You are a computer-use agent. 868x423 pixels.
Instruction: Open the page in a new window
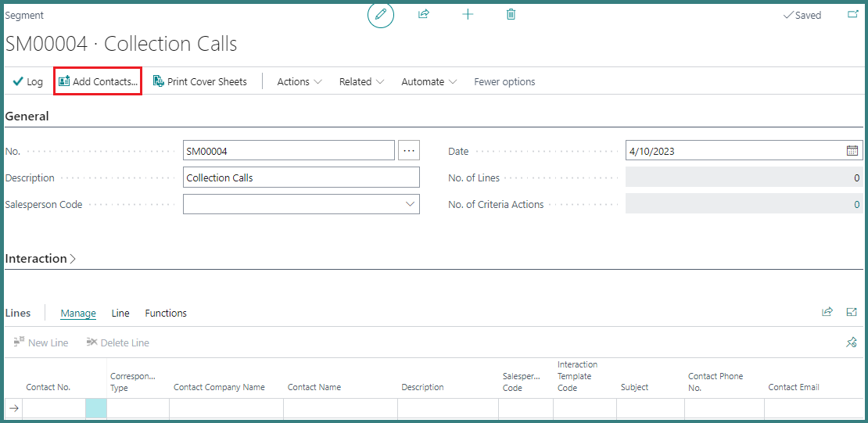click(852, 14)
